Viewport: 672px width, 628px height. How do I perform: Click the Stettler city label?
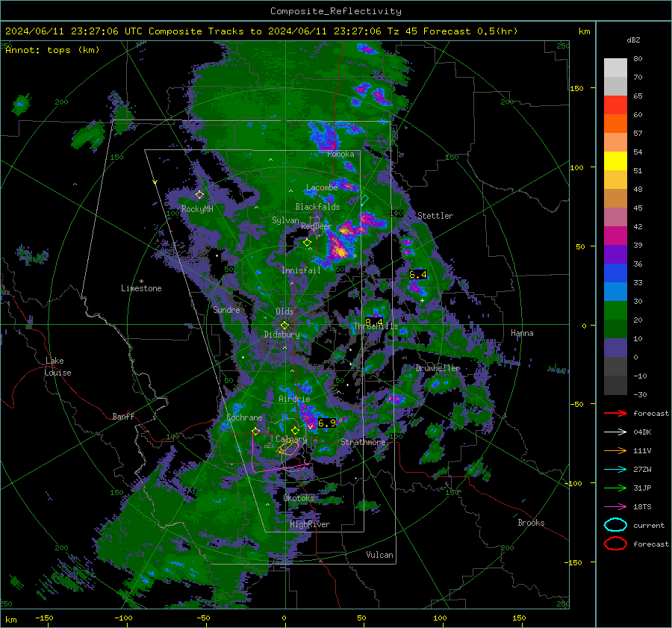(435, 216)
